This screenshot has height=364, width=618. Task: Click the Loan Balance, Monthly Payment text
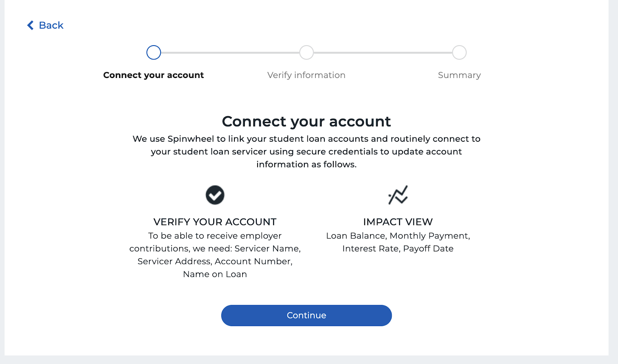tap(398, 236)
